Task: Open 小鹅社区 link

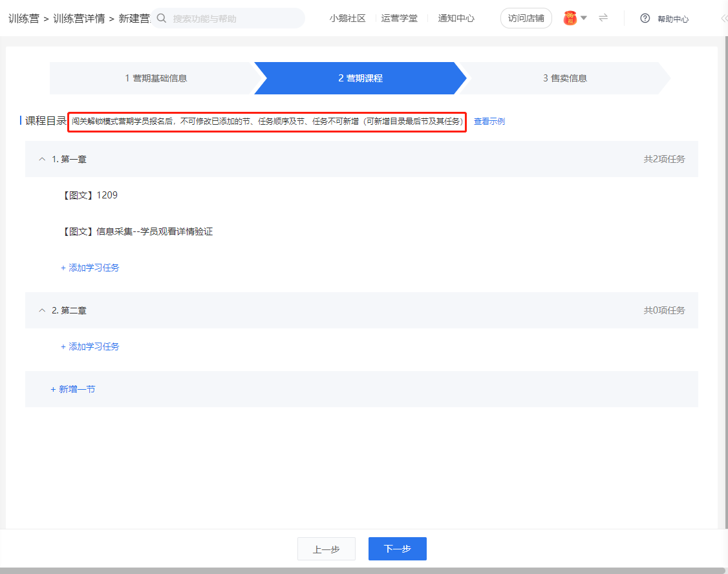Action: [347, 18]
